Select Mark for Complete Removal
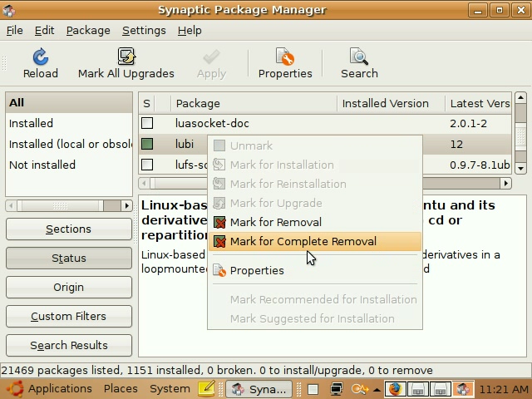The image size is (532, 399). point(303,241)
